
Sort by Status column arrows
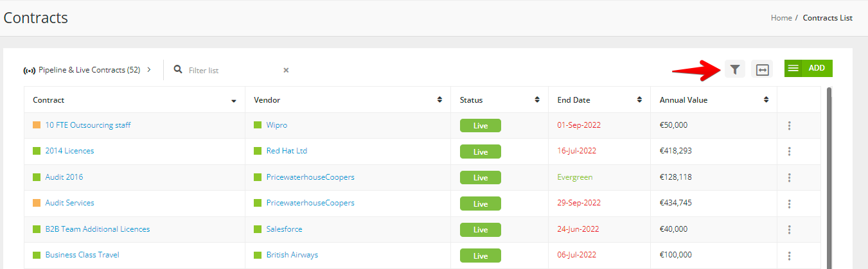pyautogui.click(x=537, y=100)
